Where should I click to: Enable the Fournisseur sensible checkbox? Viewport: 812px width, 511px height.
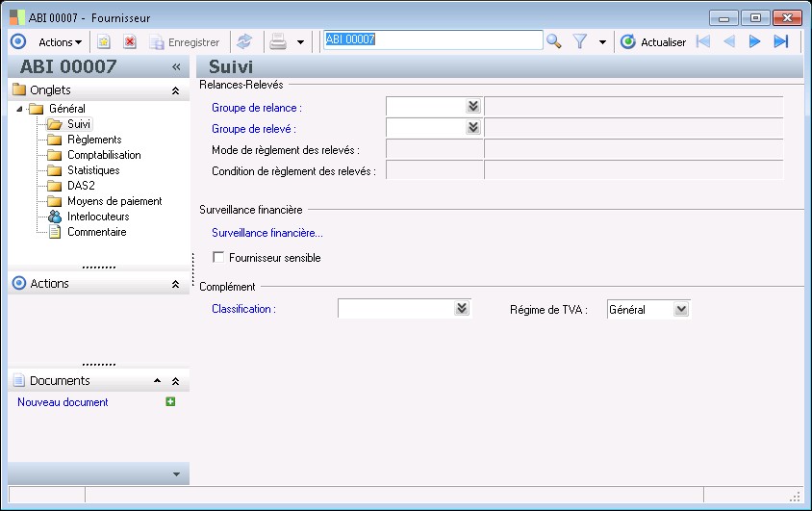tap(218, 258)
